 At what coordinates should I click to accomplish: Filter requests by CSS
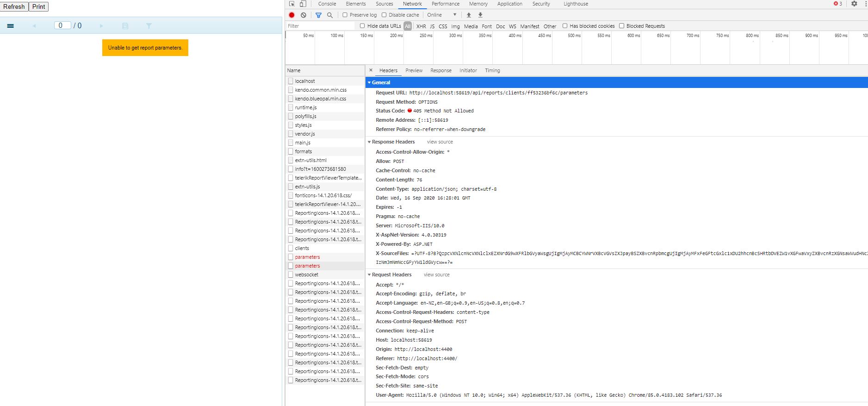pyautogui.click(x=443, y=26)
